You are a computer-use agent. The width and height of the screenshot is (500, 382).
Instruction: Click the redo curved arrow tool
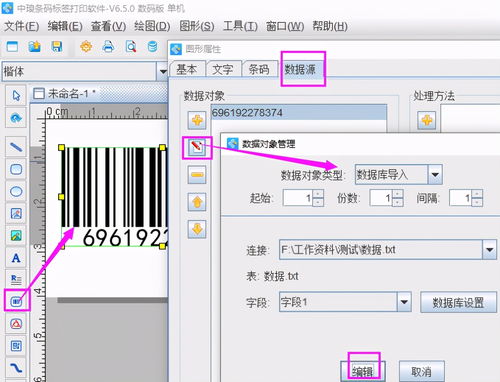pyautogui.click(x=16, y=118)
